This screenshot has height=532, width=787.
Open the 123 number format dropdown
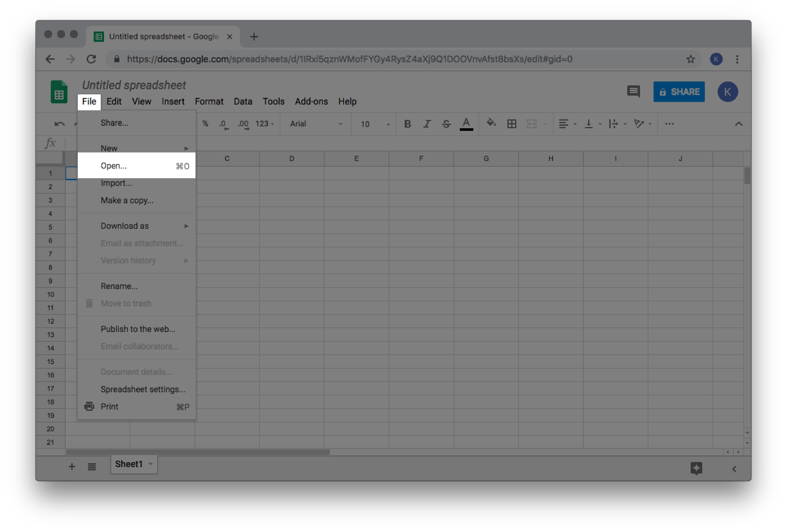(x=265, y=124)
